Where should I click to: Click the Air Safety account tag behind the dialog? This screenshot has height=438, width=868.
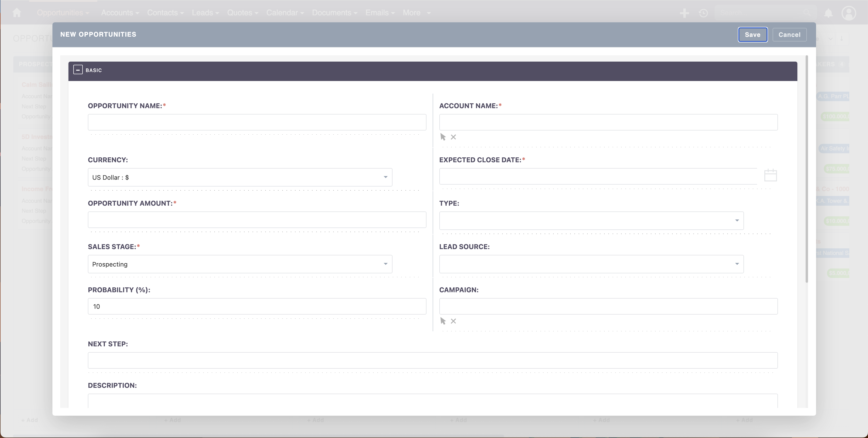834,148
